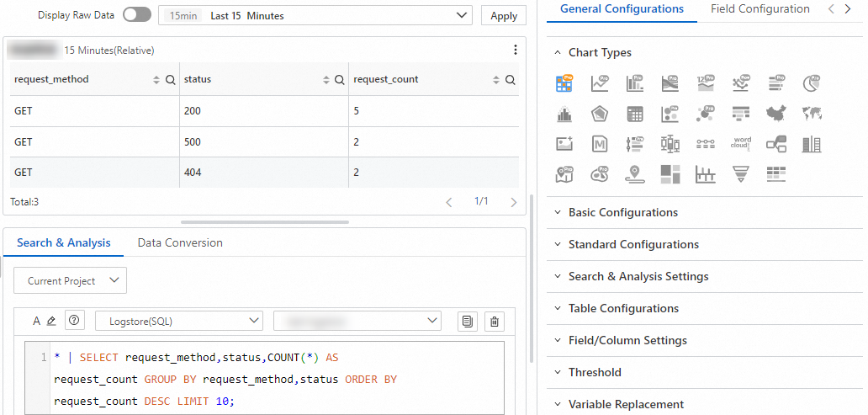Screen dimensions: 868x415
Task: Expand the Basic Configurations section
Action: 622,213
